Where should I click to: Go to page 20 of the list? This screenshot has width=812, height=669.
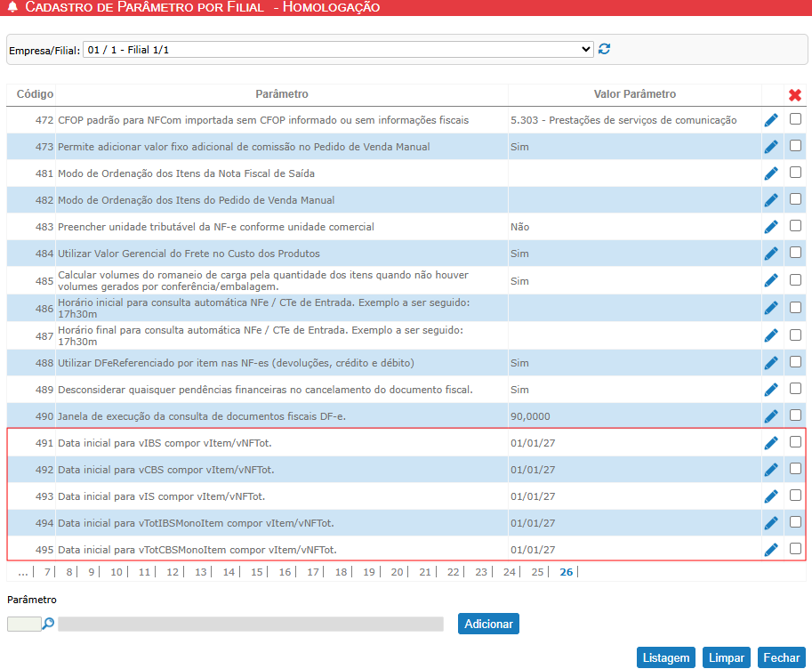tap(398, 572)
